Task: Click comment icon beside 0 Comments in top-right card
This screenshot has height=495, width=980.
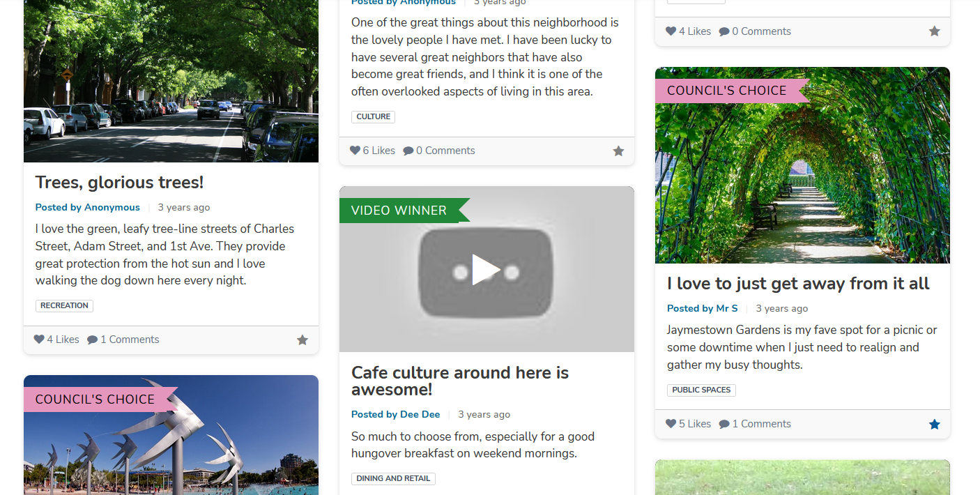Action: [724, 31]
